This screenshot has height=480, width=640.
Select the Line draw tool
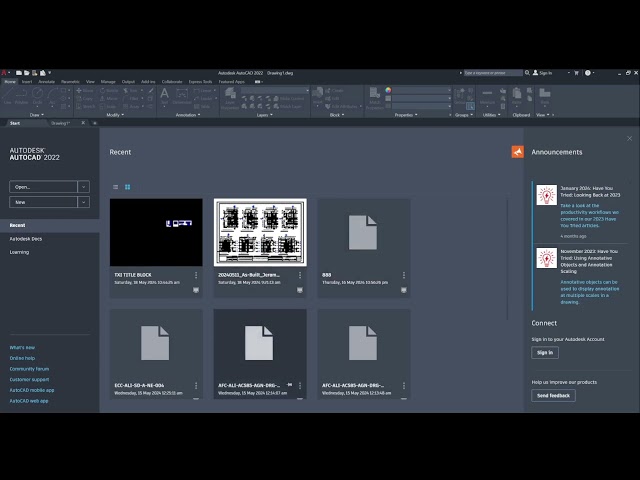(7, 96)
